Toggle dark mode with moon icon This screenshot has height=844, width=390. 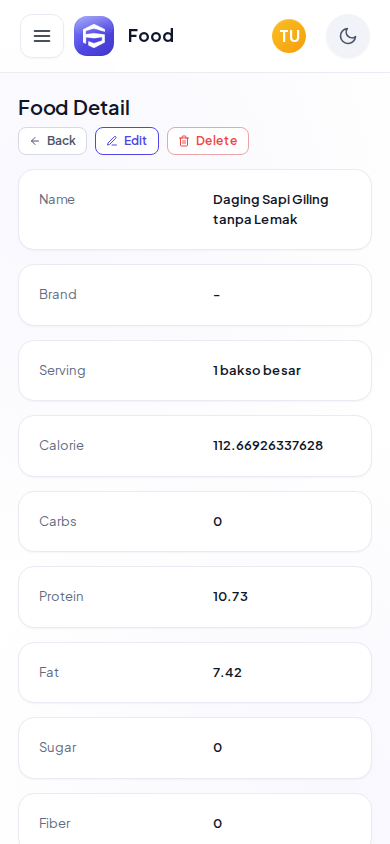tap(348, 36)
